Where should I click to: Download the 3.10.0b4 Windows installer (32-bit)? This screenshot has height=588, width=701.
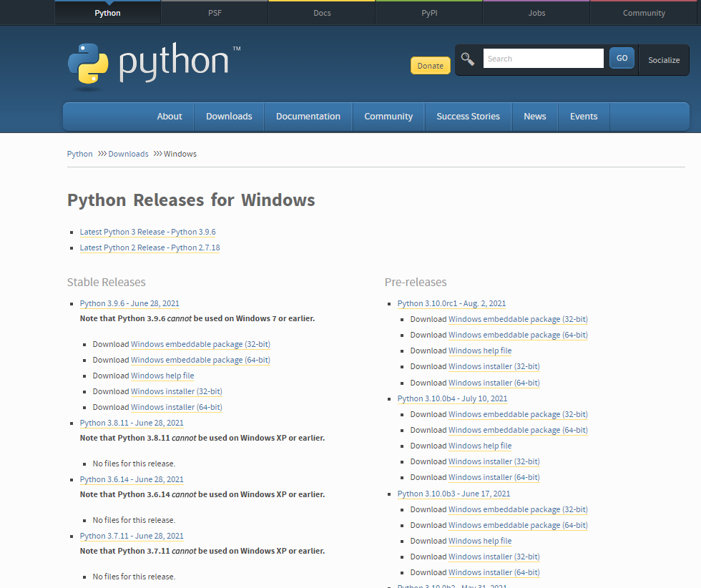494,461
